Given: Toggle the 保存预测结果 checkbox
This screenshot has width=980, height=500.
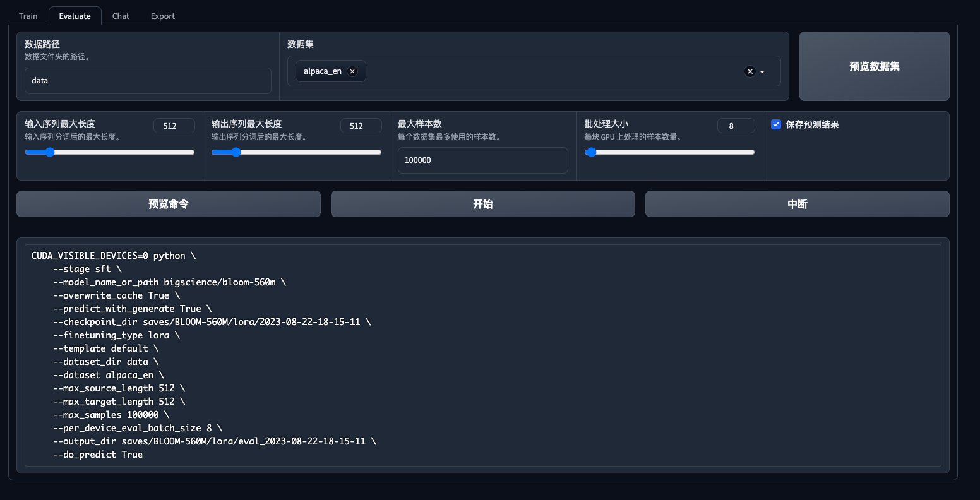Looking at the screenshot, I should click(x=776, y=125).
